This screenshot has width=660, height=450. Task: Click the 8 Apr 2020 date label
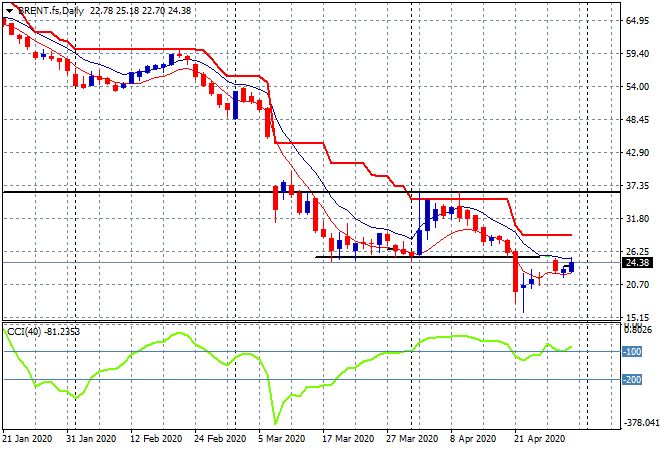pyautogui.click(x=474, y=439)
